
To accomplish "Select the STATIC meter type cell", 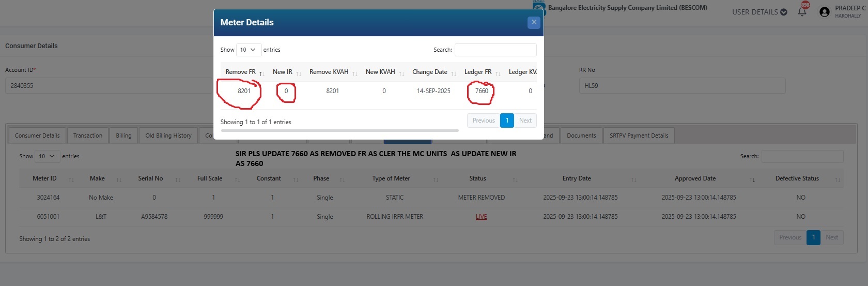I will point(395,198).
